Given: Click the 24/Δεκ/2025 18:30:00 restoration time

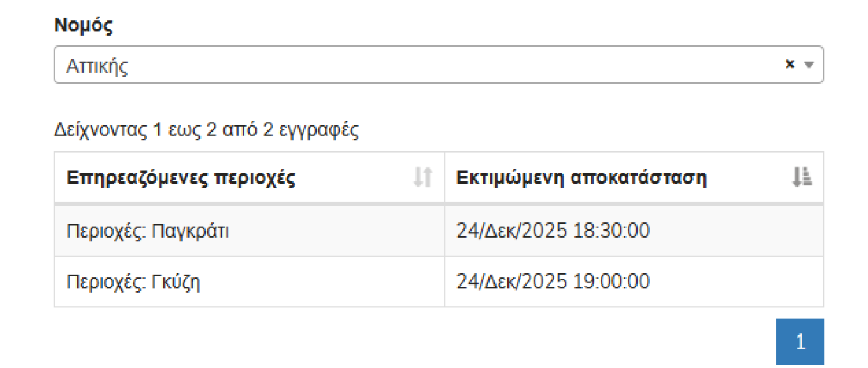Looking at the screenshot, I should click(553, 231).
